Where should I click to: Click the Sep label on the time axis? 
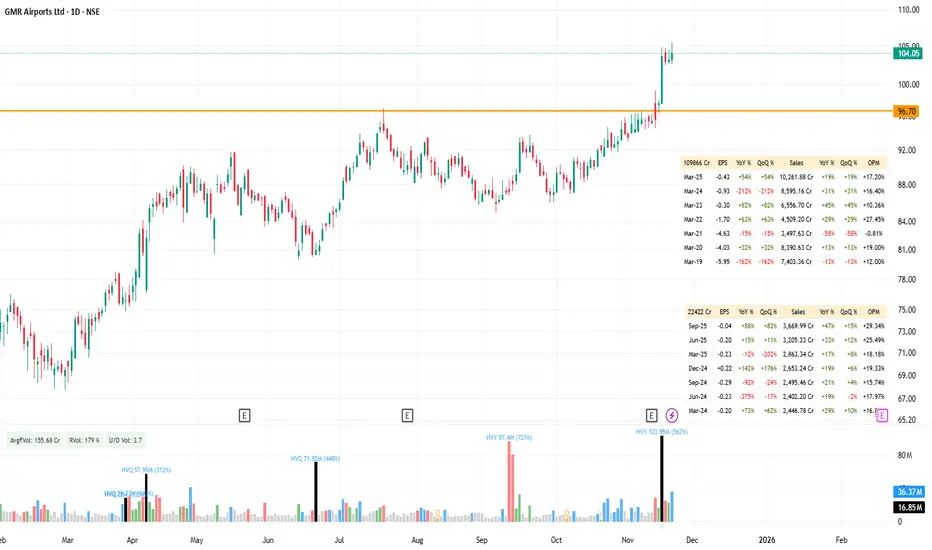point(481,540)
